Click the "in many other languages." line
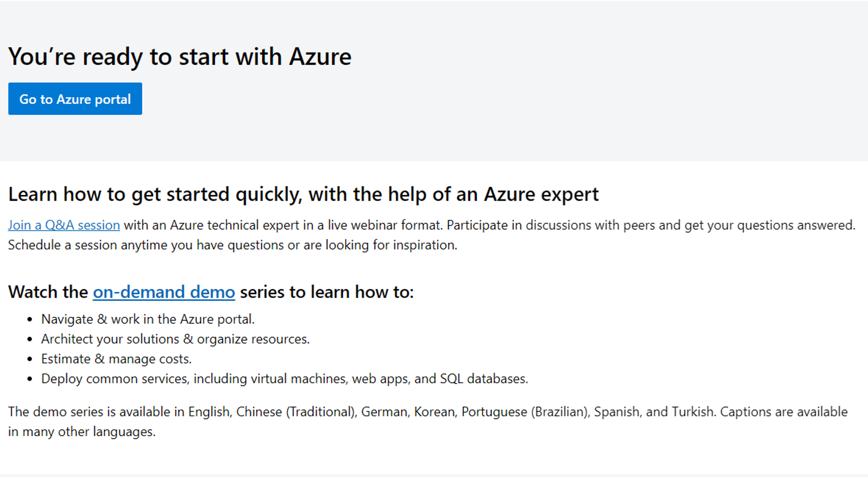Viewport: 868px width, 477px height. pos(82,432)
